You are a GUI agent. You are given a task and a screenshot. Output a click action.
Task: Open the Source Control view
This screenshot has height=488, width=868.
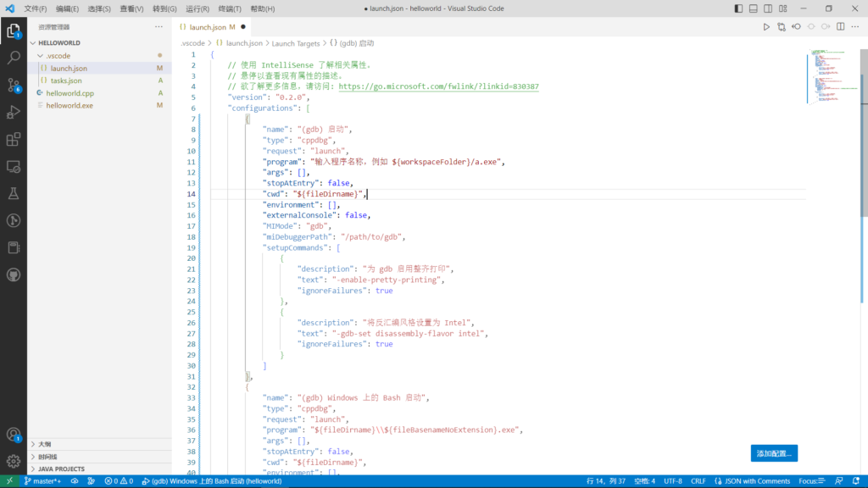pyautogui.click(x=14, y=86)
